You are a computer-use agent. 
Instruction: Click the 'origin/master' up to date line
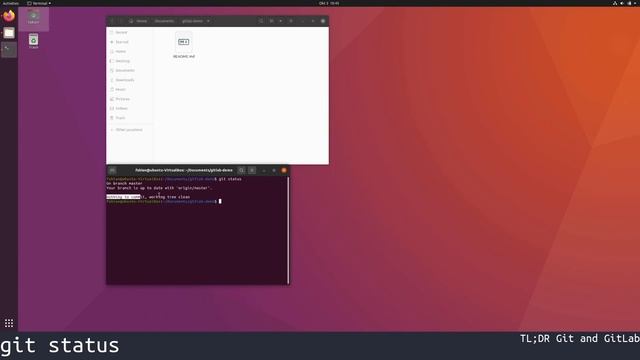pyautogui.click(x=159, y=188)
